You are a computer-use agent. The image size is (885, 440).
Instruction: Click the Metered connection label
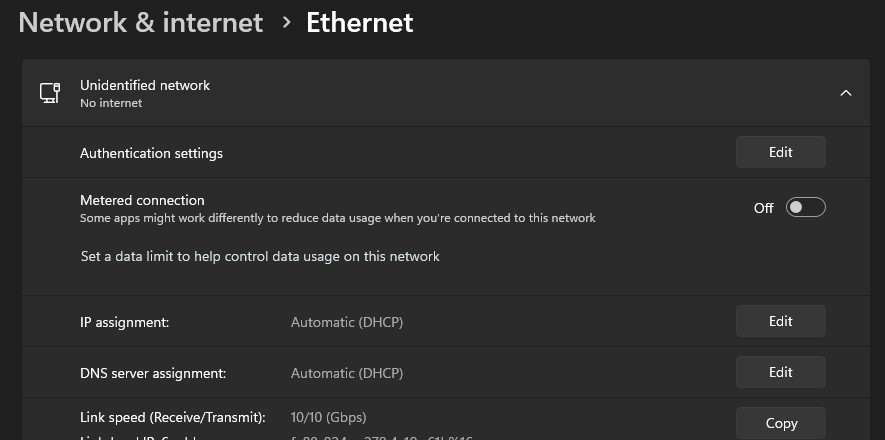142,200
